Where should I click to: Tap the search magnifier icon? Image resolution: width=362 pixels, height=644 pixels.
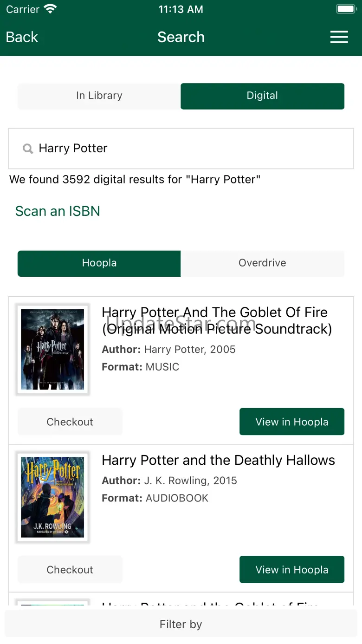[x=28, y=149]
